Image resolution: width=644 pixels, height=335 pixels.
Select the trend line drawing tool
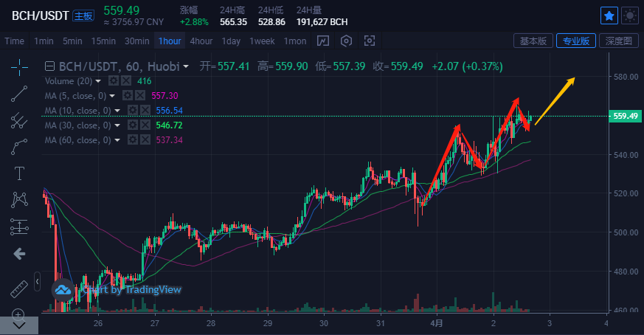(19, 94)
